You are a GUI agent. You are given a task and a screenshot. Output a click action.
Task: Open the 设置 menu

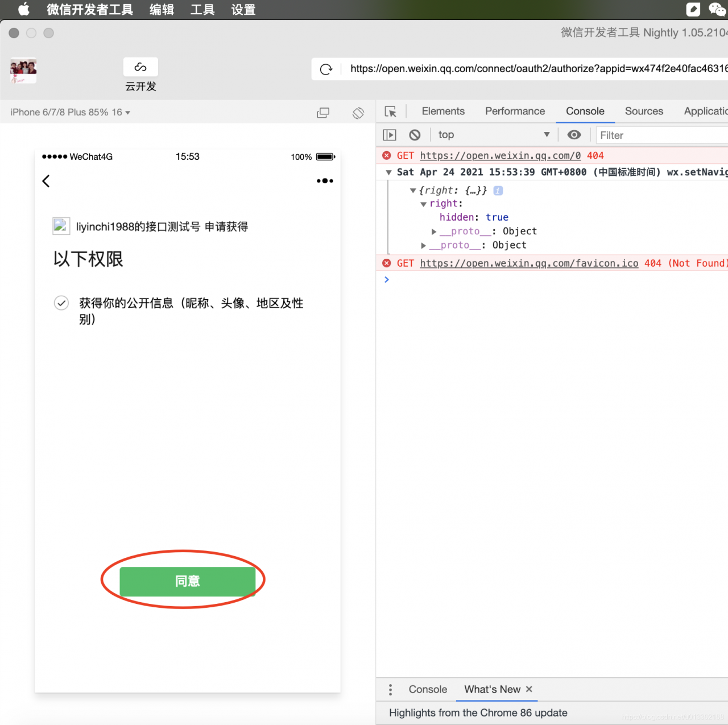pyautogui.click(x=243, y=10)
